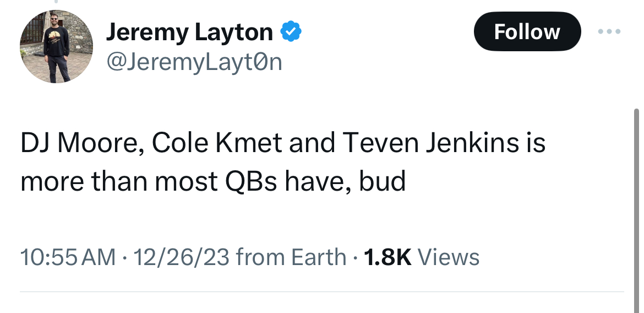Select the 12/26/23 post date
Image resolution: width=644 pixels, height=313 pixels.
pos(181,257)
